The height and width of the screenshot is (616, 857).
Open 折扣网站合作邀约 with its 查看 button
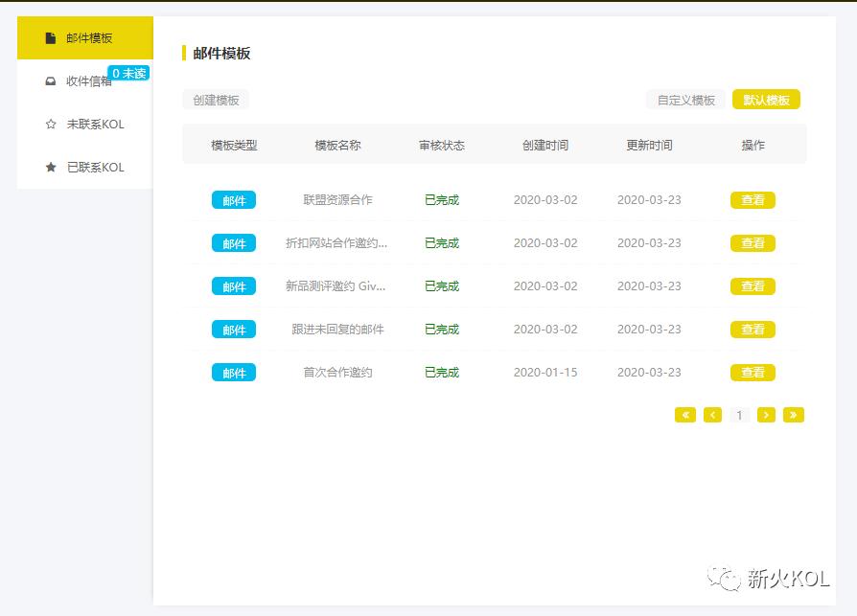point(753,242)
